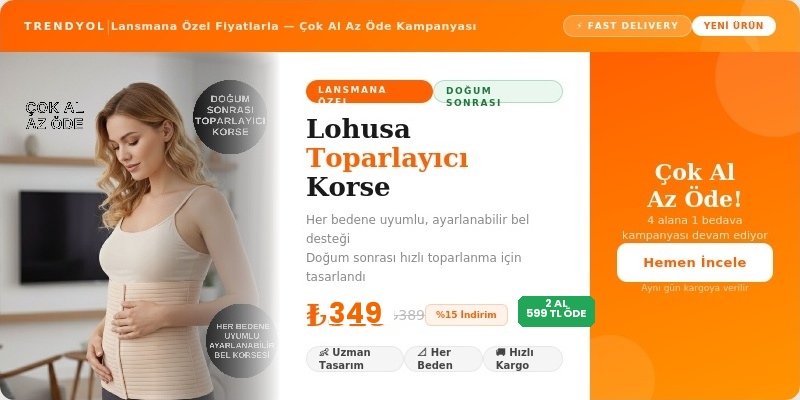The image size is (800, 400).
Task: Click the Lansmana Özel Fiyatlarla banner text
Action: [293, 26]
